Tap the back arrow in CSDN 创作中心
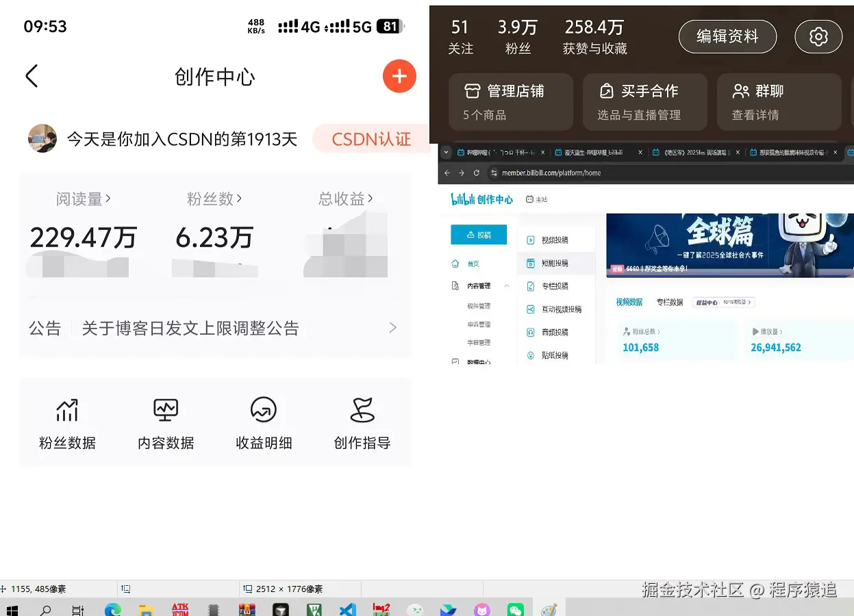Image resolution: width=854 pixels, height=616 pixels. pyautogui.click(x=32, y=76)
